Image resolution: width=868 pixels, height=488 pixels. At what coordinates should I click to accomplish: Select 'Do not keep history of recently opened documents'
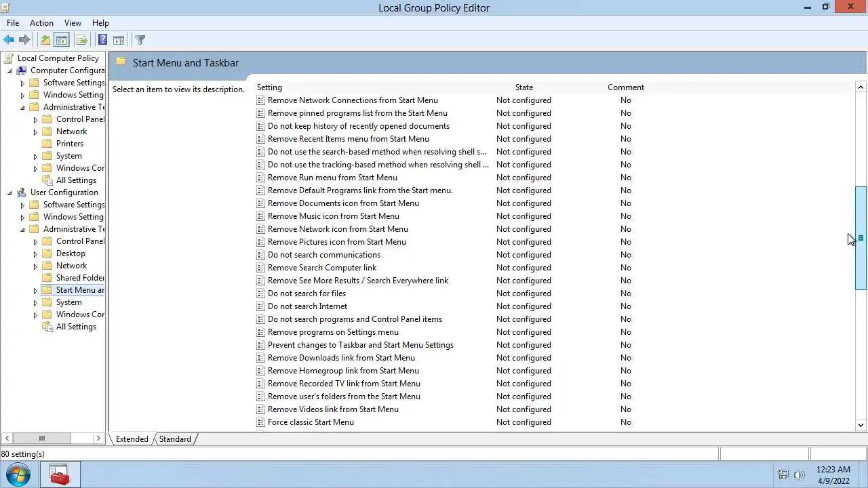coord(359,126)
